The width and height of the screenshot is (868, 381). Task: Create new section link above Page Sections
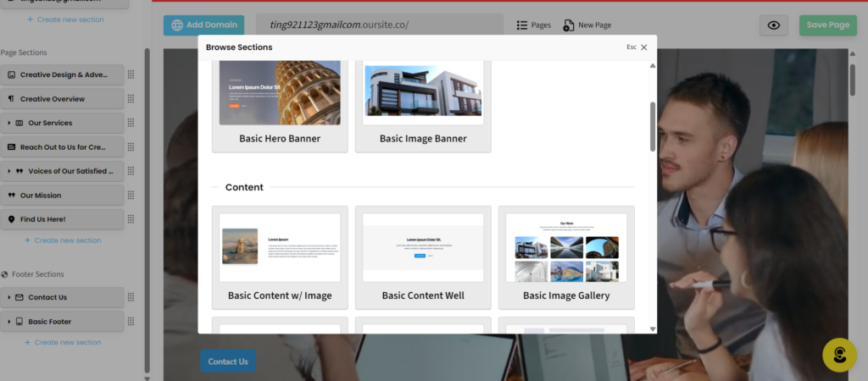point(65,19)
